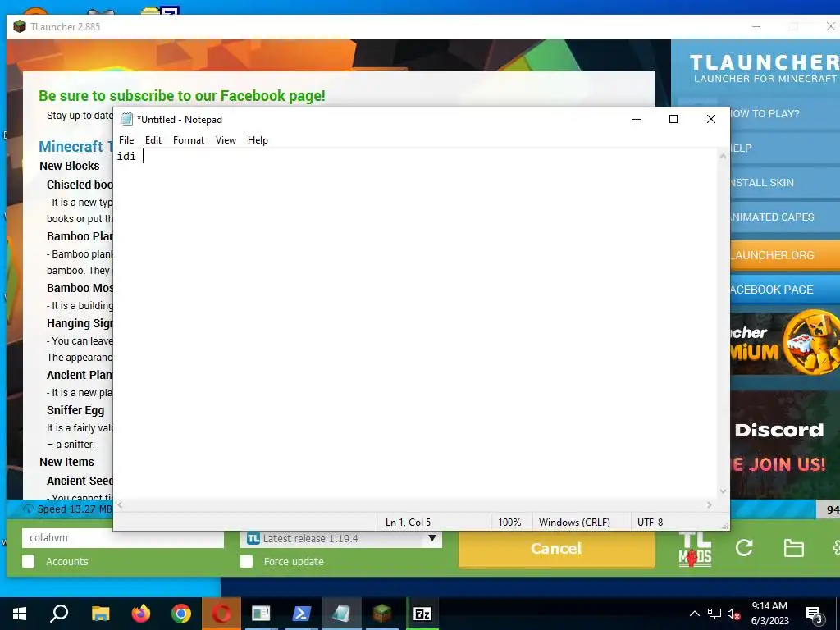Click Notepad vertical scrollbar up arrow
840x630 pixels.
pos(724,156)
